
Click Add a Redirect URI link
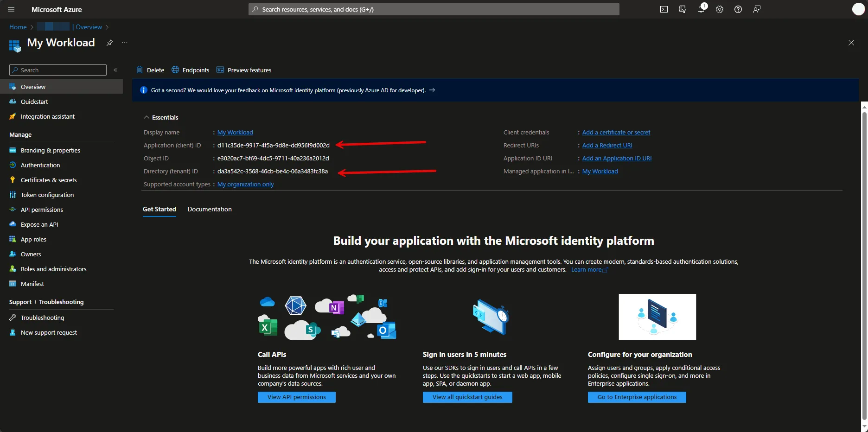click(607, 145)
